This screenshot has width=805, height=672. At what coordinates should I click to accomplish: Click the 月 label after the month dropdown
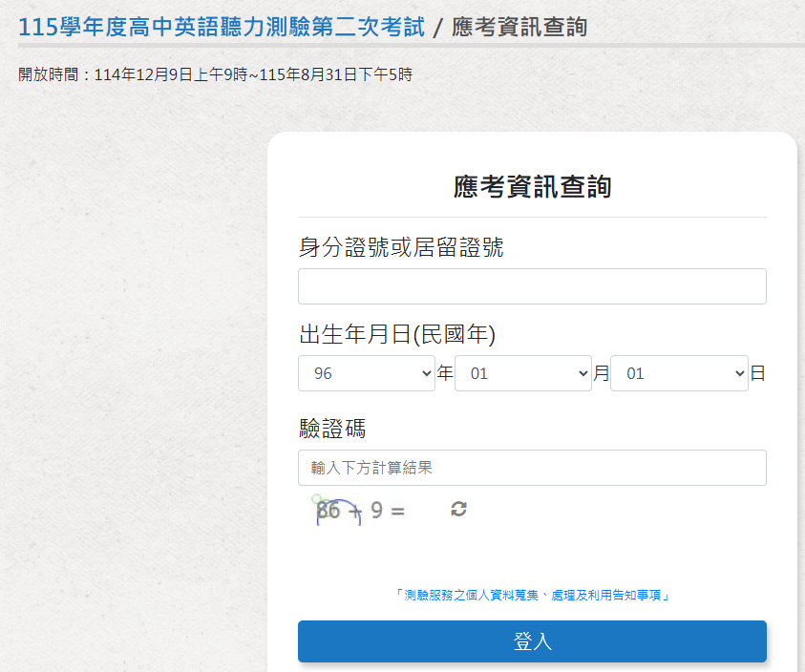click(x=601, y=373)
